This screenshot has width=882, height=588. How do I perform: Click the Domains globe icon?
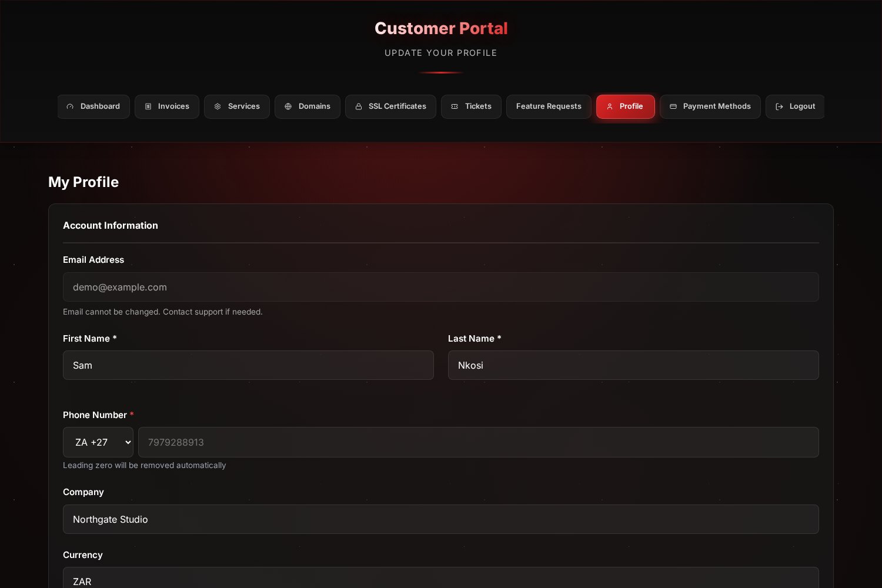(288, 106)
